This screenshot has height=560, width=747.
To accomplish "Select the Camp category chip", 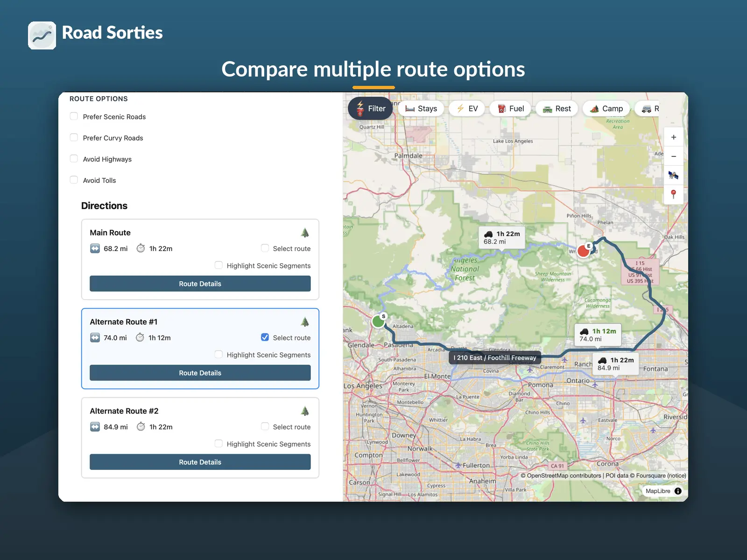I will (x=606, y=108).
